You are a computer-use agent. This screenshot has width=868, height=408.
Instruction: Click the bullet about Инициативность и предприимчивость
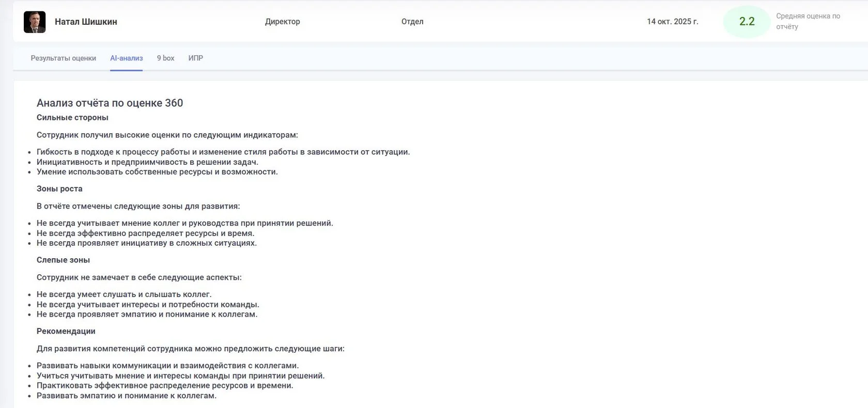pyautogui.click(x=147, y=162)
